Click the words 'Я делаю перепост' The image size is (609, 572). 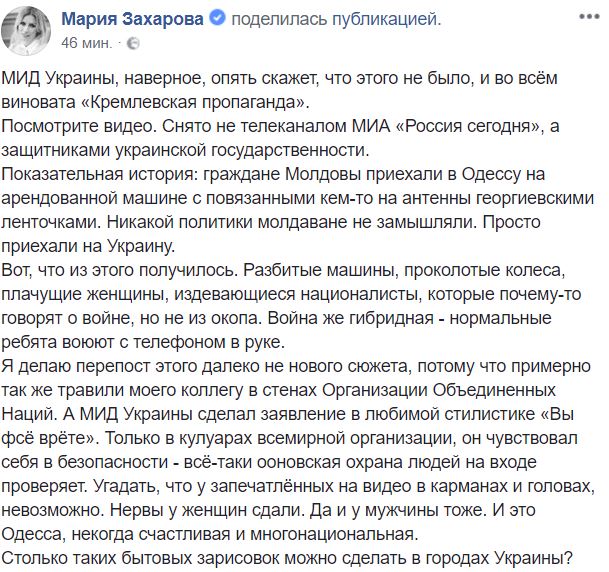tap(76, 367)
